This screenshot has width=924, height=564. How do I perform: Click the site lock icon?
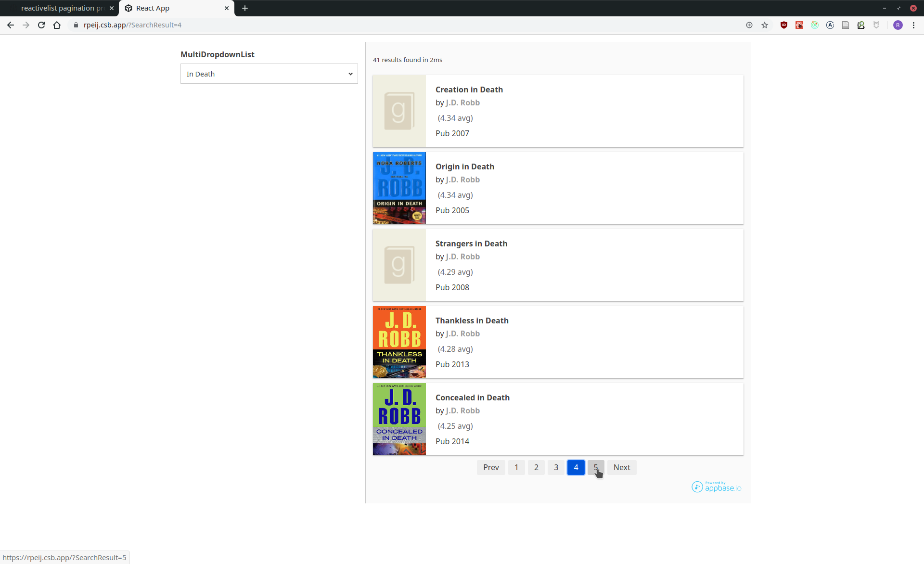coord(76,25)
